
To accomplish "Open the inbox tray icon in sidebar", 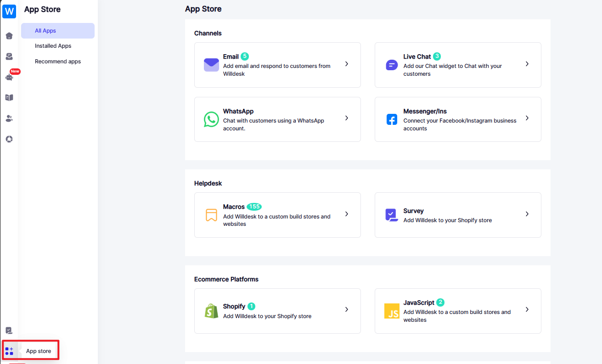I will coord(9,56).
